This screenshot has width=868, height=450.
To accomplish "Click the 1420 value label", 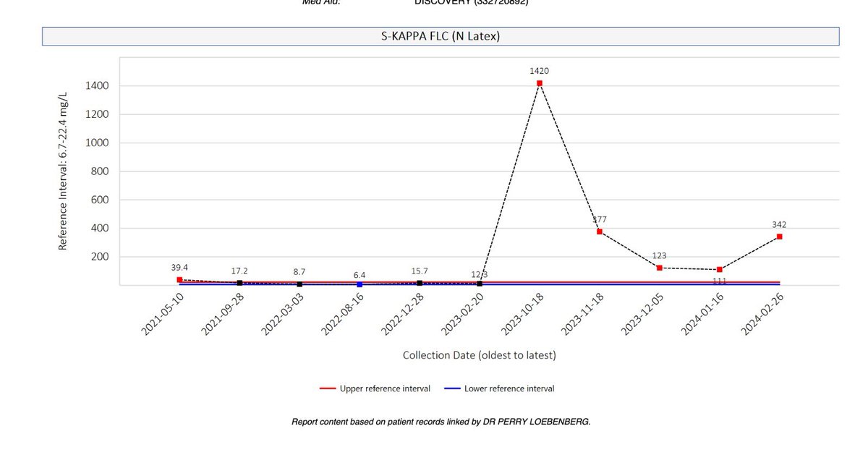I will coord(540,71).
